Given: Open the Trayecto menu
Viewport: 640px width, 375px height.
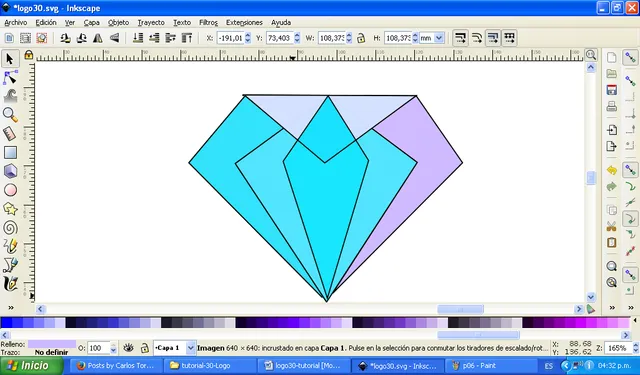Looking at the screenshot, I should (151, 22).
